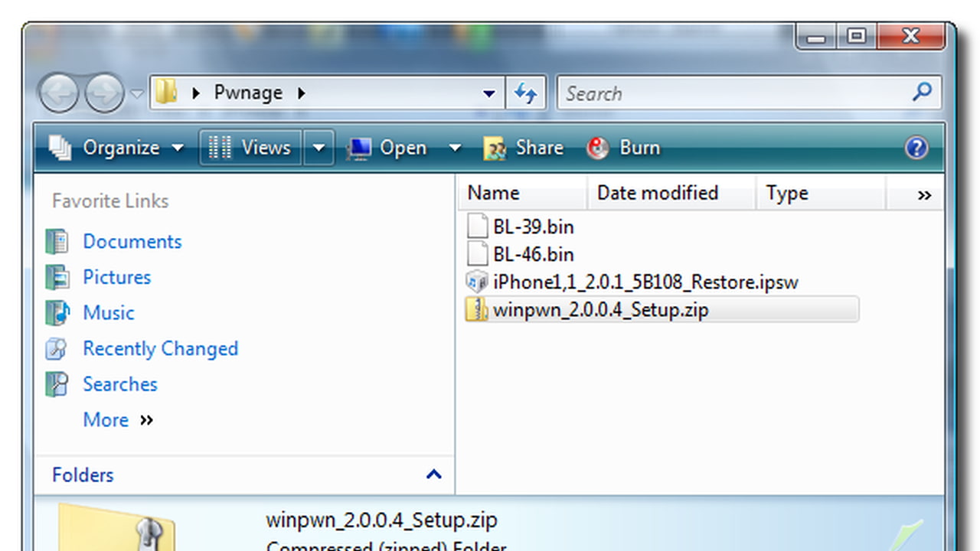Open the recent pages dropdown arrow
The image size is (980, 551).
pyautogui.click(x=137, y=94)
